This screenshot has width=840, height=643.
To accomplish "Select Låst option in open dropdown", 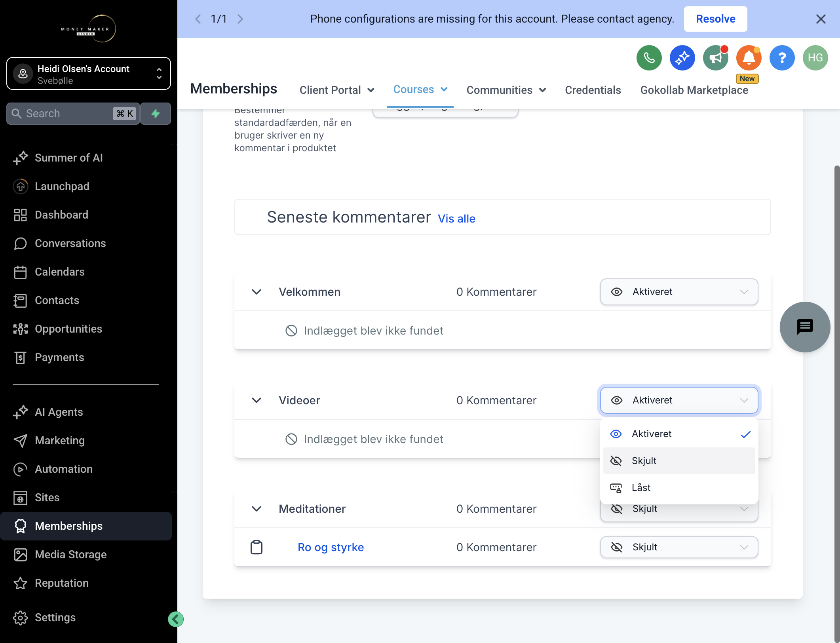I will [679, 488].
